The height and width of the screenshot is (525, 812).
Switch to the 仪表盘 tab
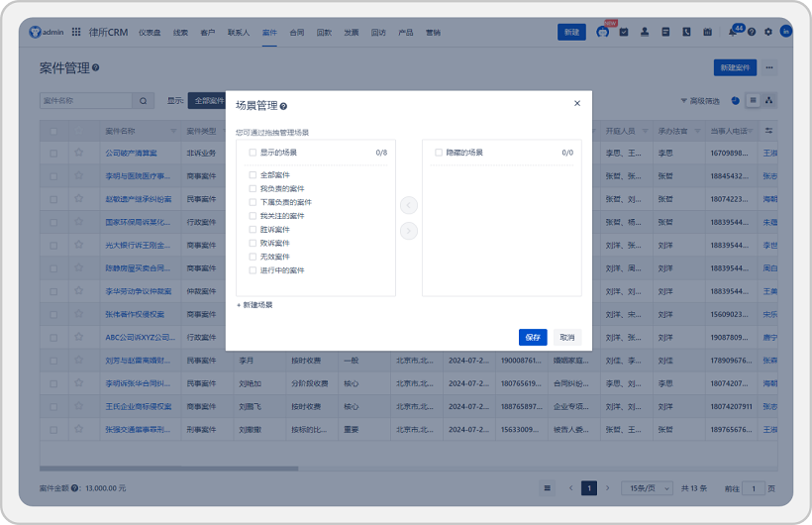(150, 32)
